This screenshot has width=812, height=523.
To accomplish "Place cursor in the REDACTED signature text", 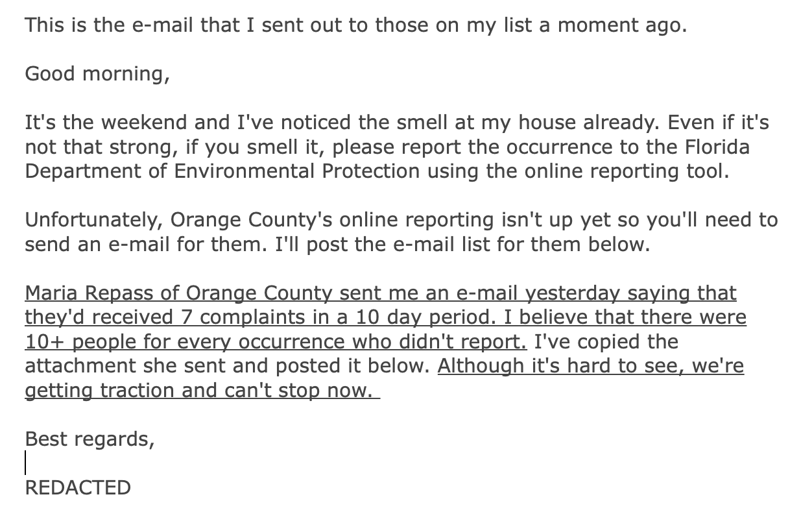I will click(x=78, y=487).
